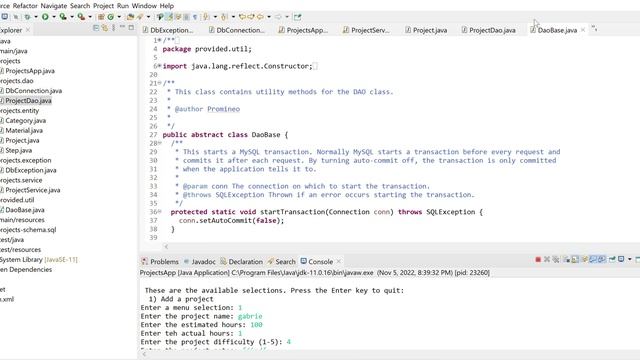Toggle Scroll Lock in Console toolbar
Screen dimensions: 640x360
(x=575, y=260)
